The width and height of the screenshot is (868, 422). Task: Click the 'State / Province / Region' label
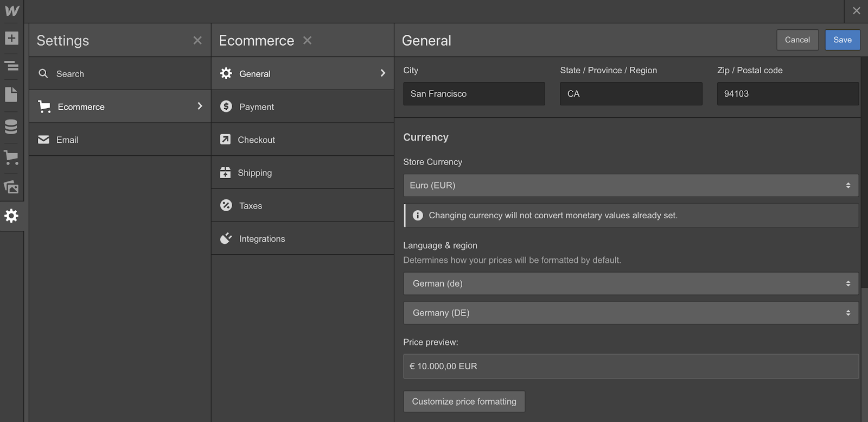(608, 70)
